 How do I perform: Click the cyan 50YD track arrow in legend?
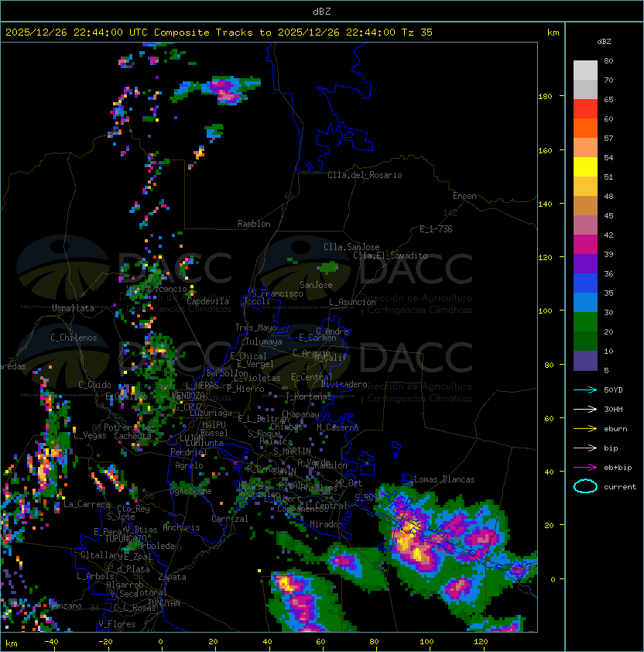(x=585, y=389)
